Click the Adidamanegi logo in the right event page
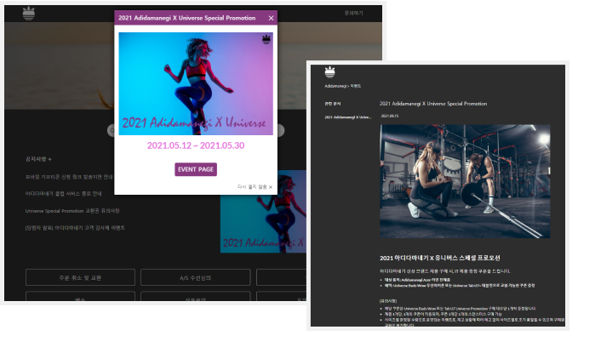Screen dimensions: 601x364 coord(329,72)
